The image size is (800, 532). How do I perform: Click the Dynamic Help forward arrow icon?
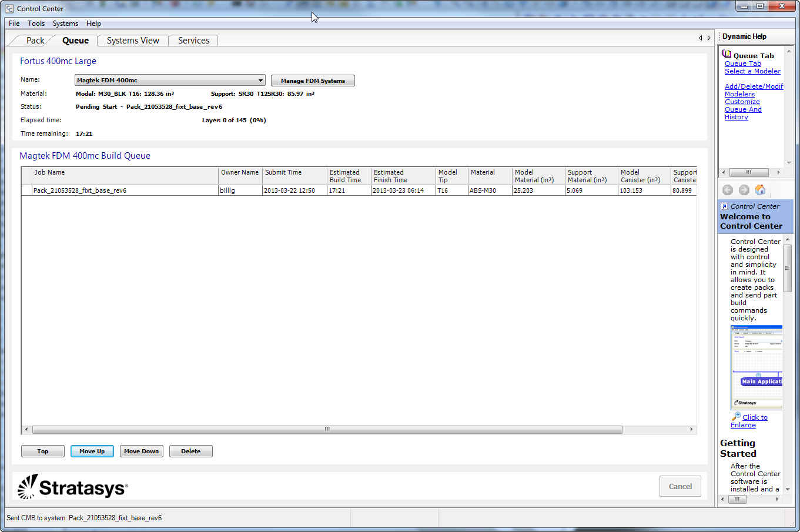pyautogui.click(x=744, y=190)
